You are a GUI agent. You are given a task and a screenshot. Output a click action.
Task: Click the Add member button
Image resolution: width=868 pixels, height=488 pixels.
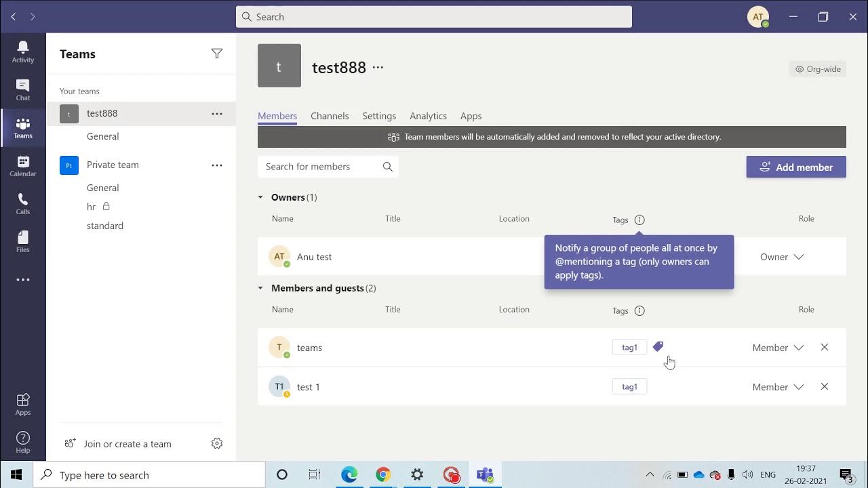[796, 167]
